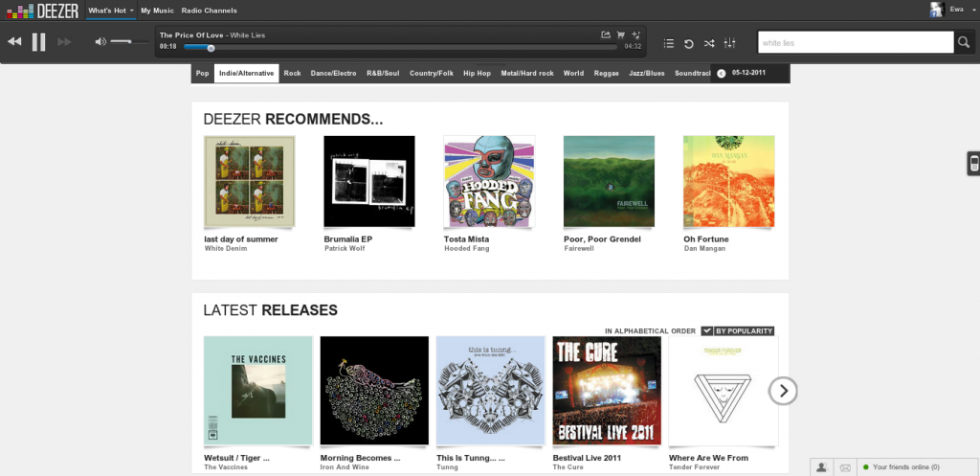Screen dimensions: 980x476
Task: Share the current track
Action: [x=605, y=35]
